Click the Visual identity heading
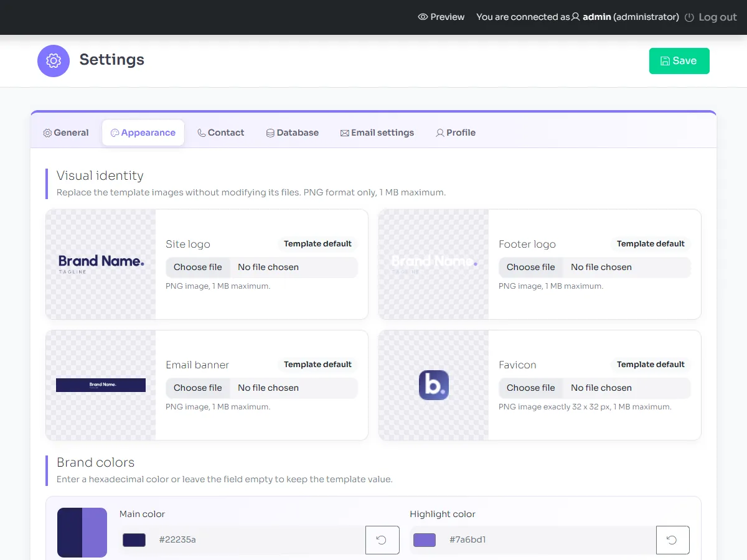Viewport: 747px width, 560px height. (100, 175)
